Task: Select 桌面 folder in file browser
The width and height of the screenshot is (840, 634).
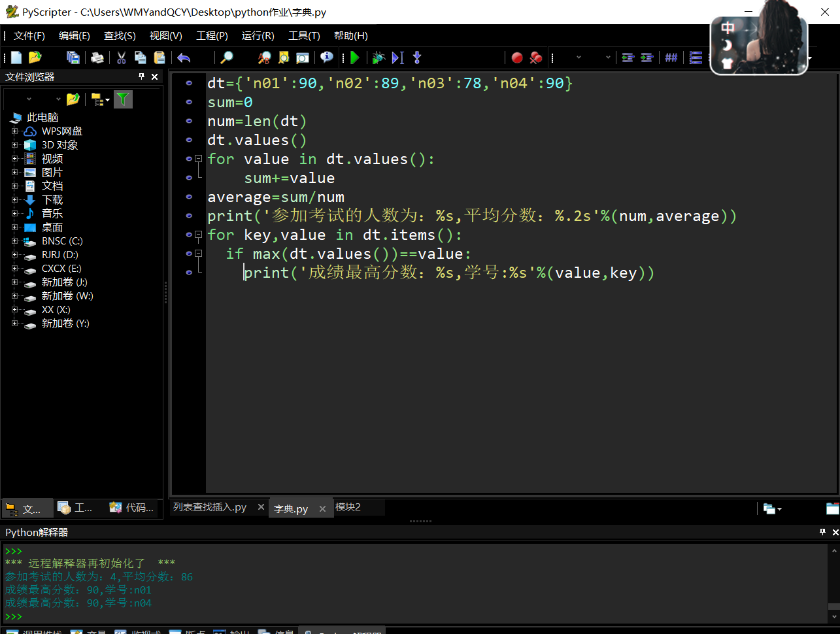Action: coord(52,227)
